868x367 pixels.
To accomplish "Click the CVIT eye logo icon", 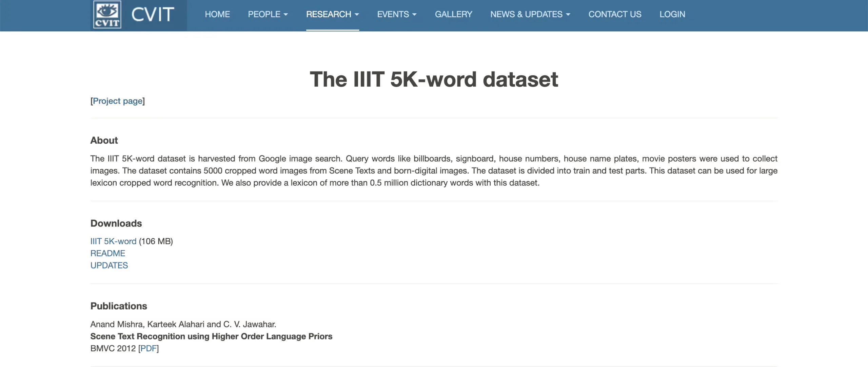I will [107, 15].
